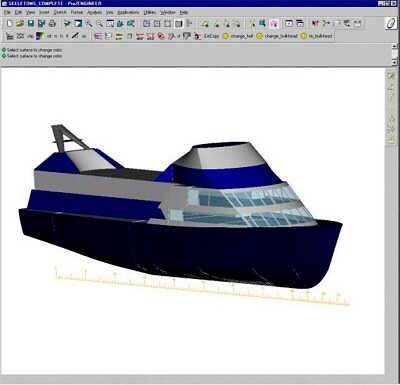
Task: Click the teal book icon in top toolbar
Action: pyautogui.click(x=263, y=24)
